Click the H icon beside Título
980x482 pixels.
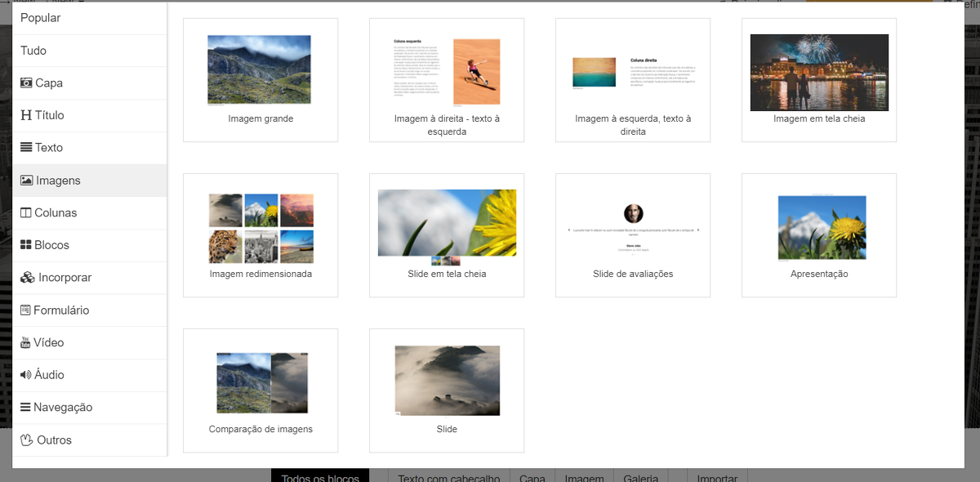click(x=26, y=115)
